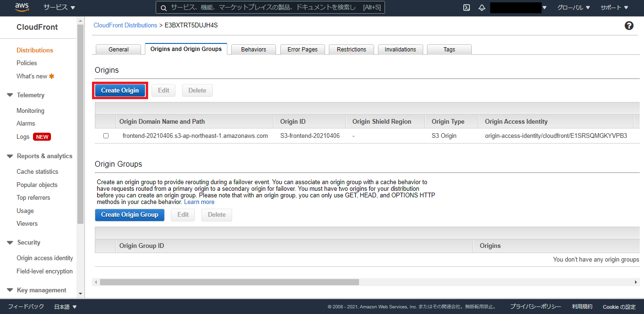Open Origin access identity in the sidebar
Viewport: 644px width, 314px height.
(45, 258)
